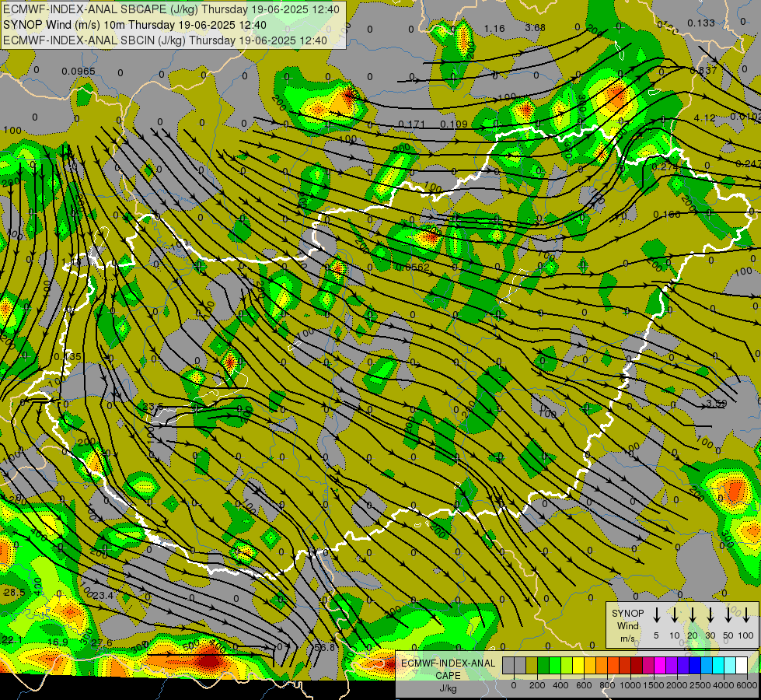Click the map value 0.171
Screen dimensions: 761x700
click(x=411, y=125)
